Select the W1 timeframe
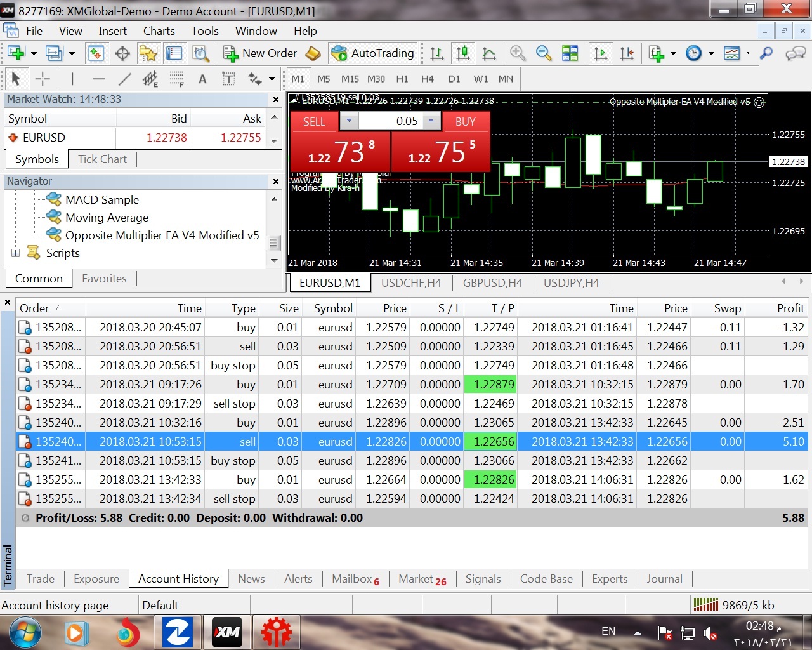This screenshot has width=812, height=650. [480, 79]
